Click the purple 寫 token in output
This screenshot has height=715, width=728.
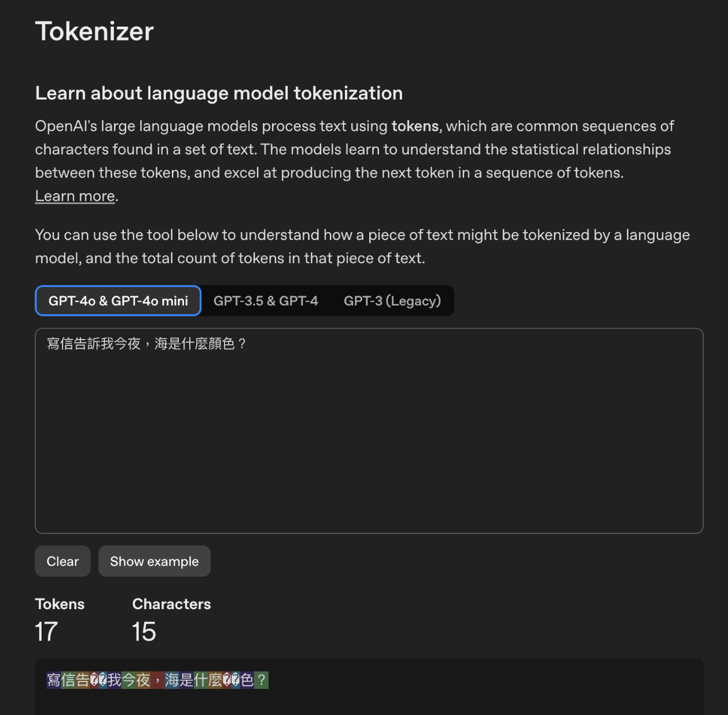(54, 680)
